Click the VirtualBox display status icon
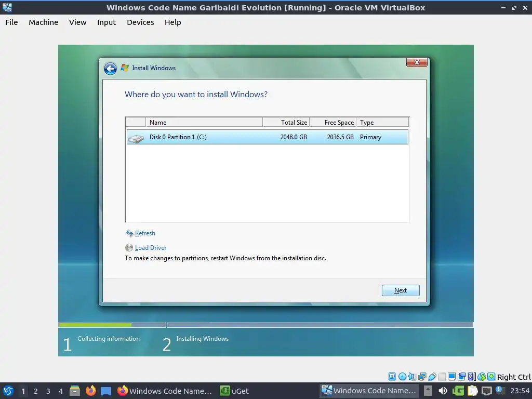Viewport: 532px width, 399px height. [451, 376]
